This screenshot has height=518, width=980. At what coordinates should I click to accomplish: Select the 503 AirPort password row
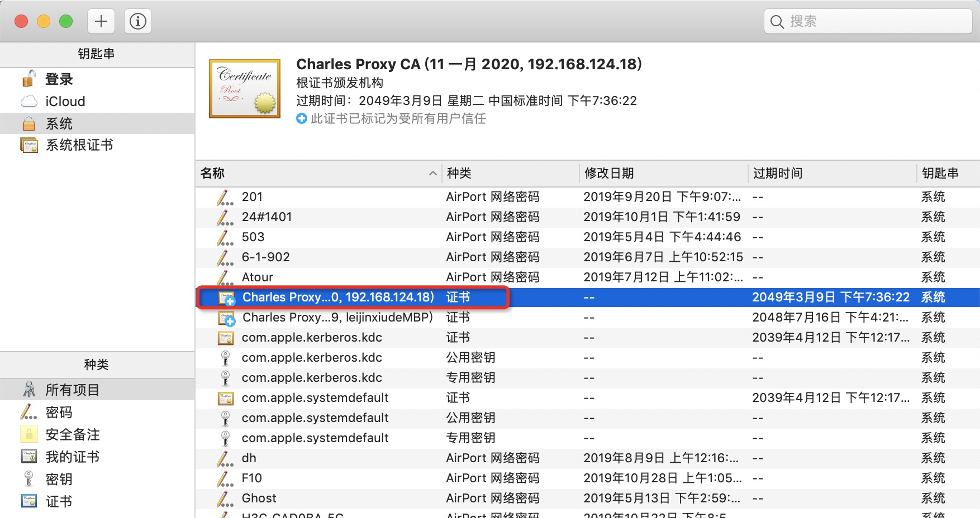point(588,237)
